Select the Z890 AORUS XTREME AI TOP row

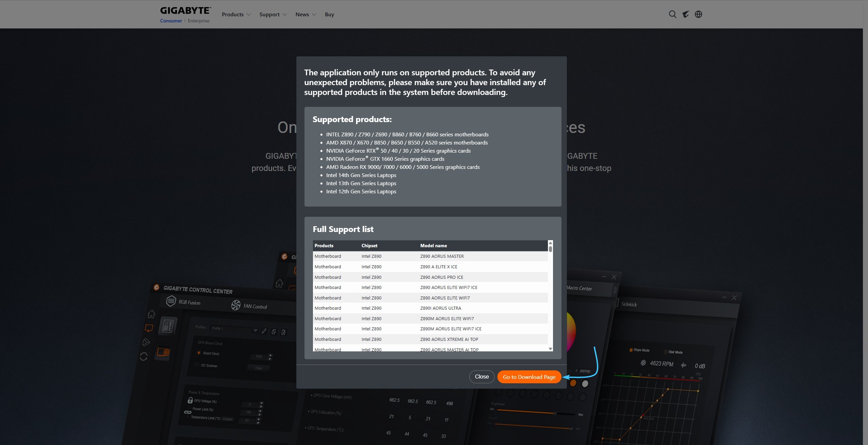tap(430, 339)
